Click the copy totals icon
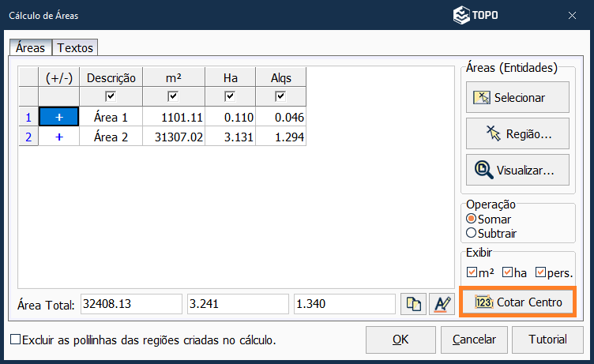This screenshot has width=594, height=364. [x=413, y=305]
